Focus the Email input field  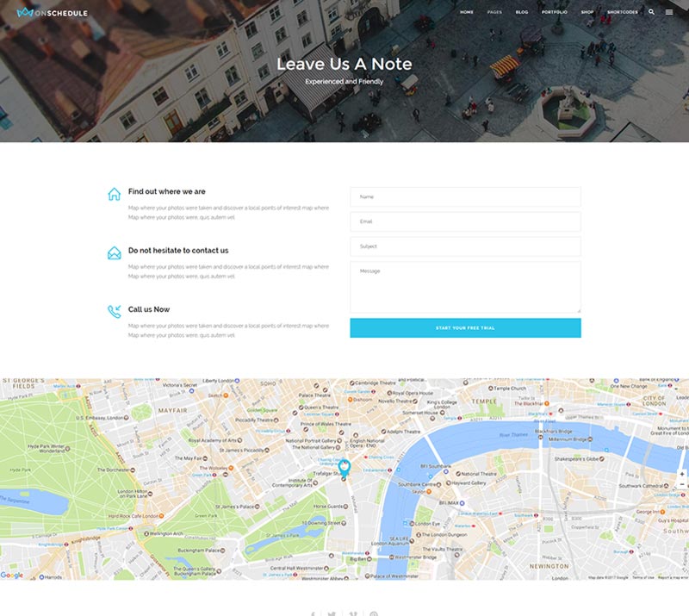point(465,221)
